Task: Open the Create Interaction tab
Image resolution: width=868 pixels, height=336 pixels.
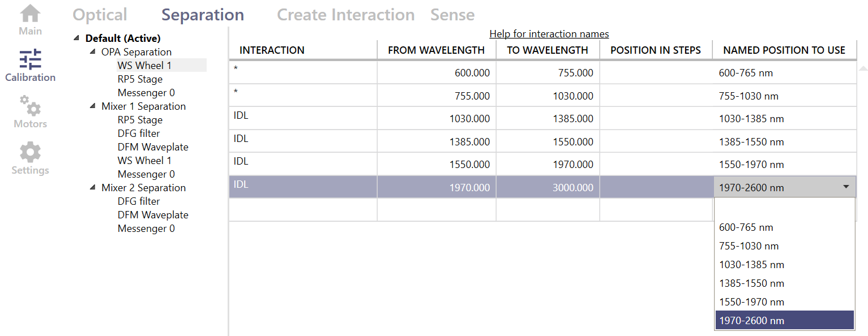Action: point(345,15)
